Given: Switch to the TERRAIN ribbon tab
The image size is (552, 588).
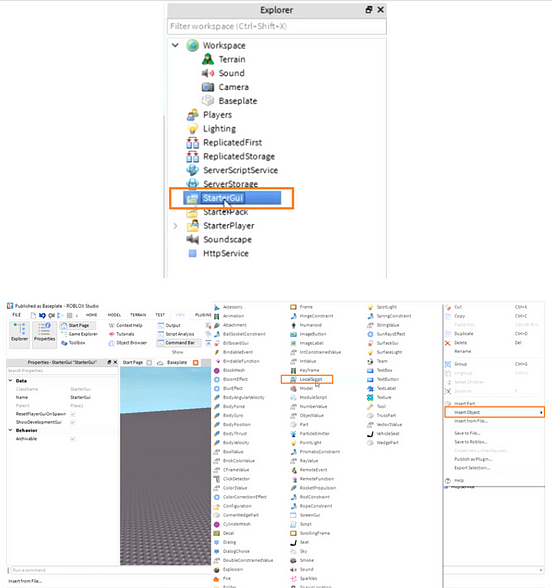Looking at the screenshot, I should (x=138, y=315).
